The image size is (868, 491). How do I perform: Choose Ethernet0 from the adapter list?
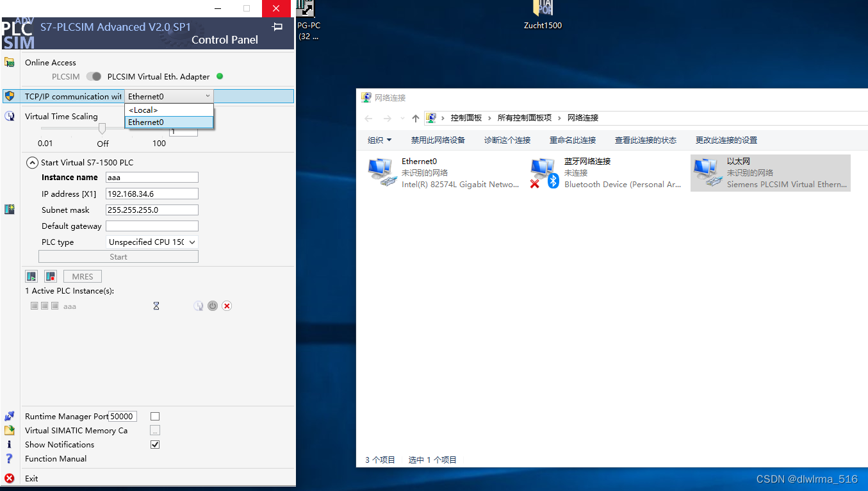tap(169, 122)
